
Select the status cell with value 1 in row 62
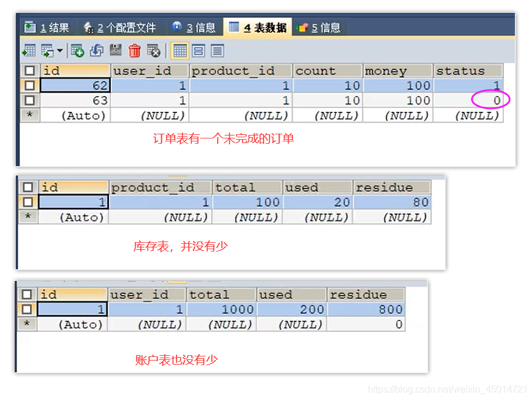(468, 85)
